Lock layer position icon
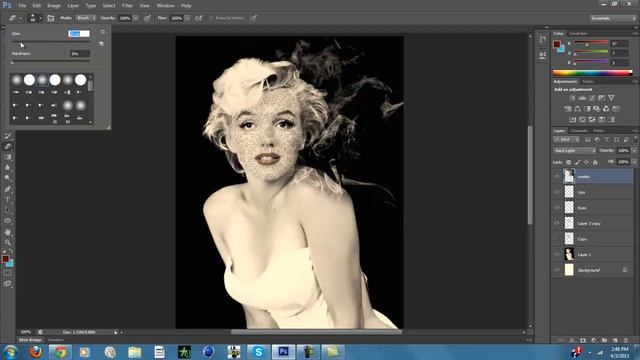 tap(586, 162)
